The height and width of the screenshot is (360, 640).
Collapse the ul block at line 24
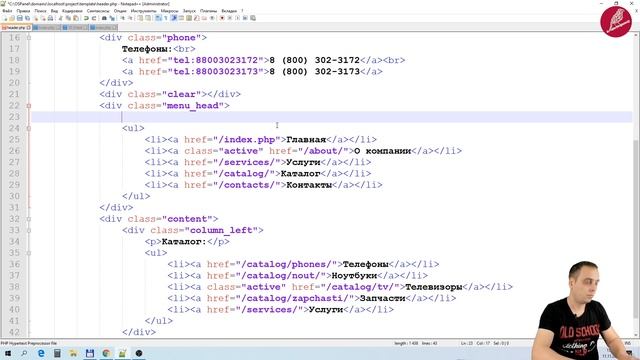(x=29, y=128)
